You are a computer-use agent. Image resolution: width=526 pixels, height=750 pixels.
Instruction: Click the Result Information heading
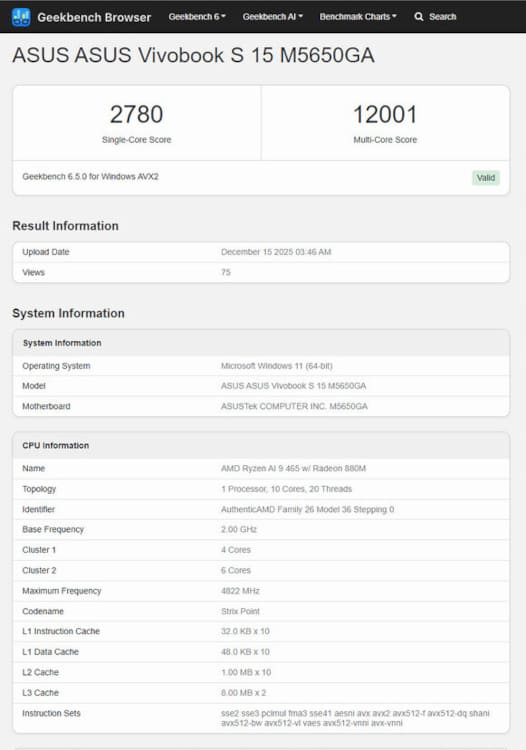66,226
